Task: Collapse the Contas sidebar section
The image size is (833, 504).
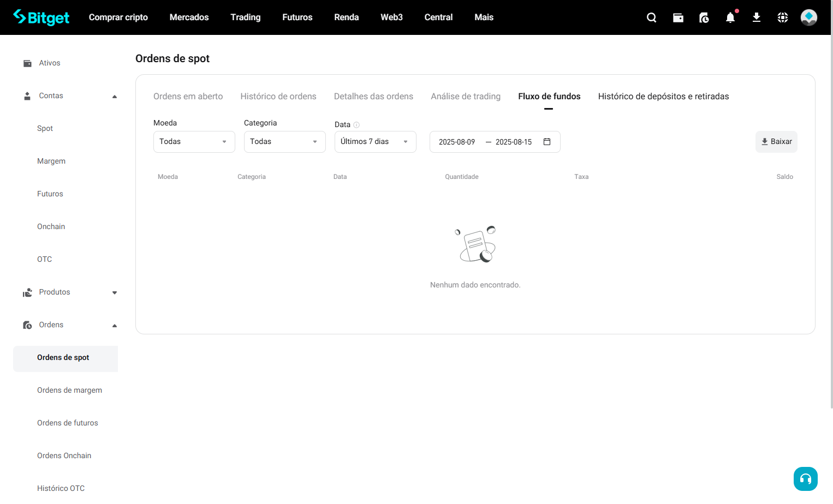Action: (115, 97)
